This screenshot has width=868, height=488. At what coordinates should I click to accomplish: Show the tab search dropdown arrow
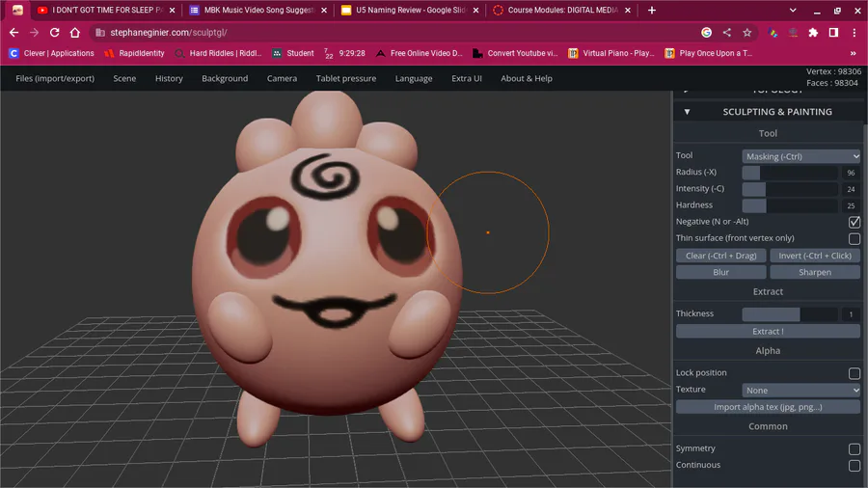coord(793,10)
